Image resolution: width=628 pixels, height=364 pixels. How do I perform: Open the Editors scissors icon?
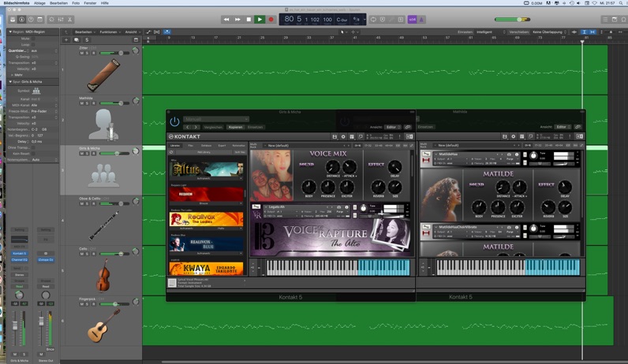tap(69, 19)
